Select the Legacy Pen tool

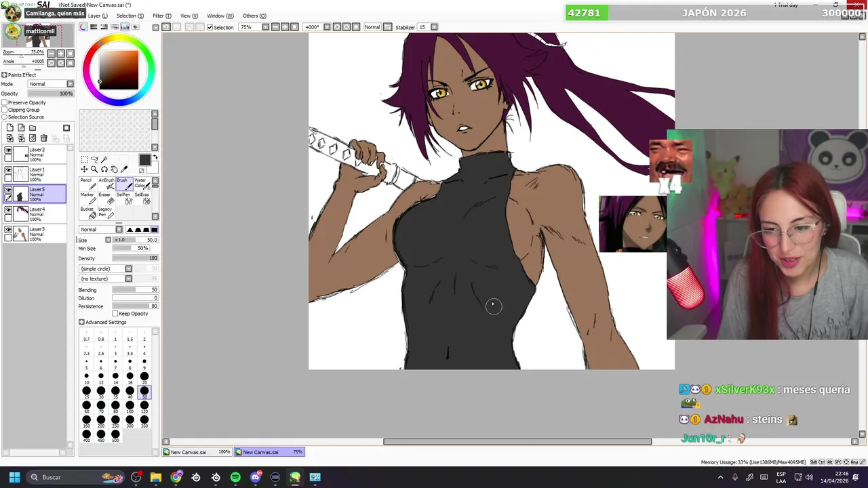105,212
